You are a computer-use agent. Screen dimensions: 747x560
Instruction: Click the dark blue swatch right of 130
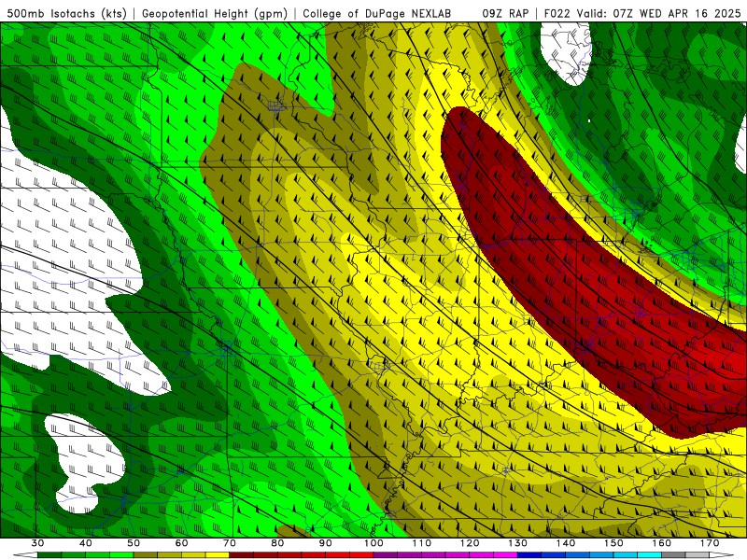click(529, 555)
